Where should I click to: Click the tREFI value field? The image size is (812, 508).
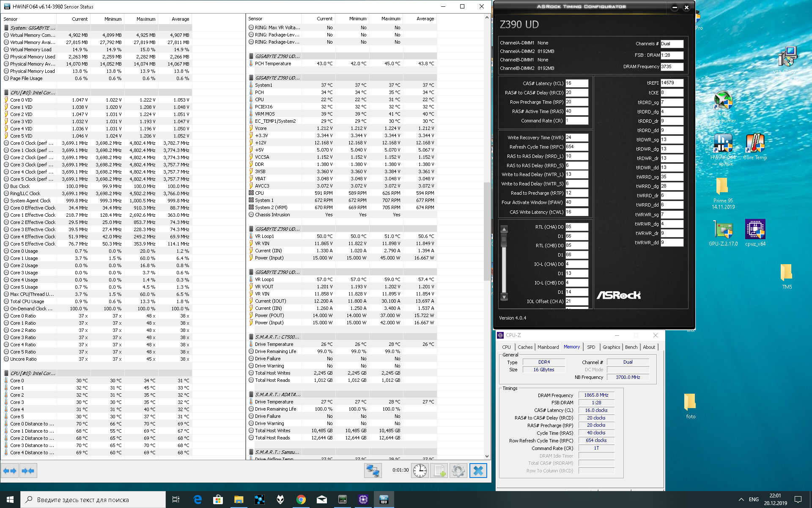click(x=672, y=83)
